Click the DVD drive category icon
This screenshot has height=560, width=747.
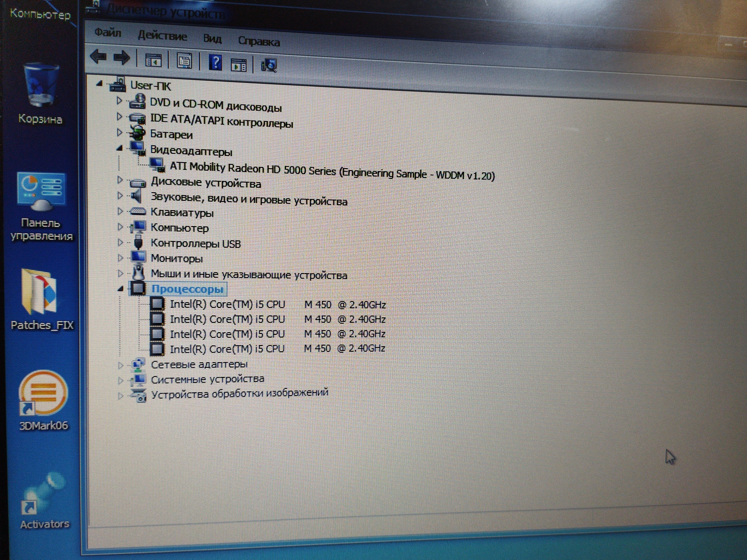pos(137,101)
